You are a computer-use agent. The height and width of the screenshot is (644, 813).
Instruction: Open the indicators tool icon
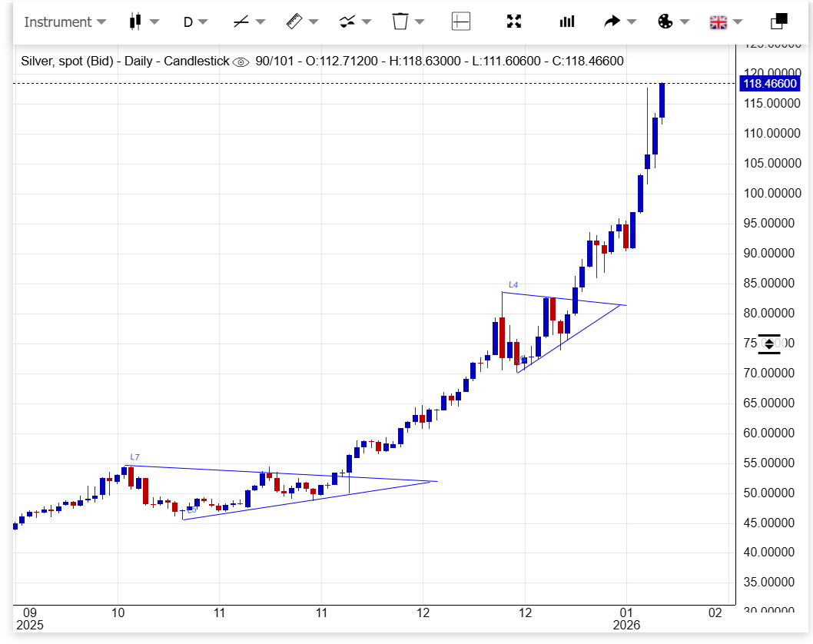coord(347,22)
